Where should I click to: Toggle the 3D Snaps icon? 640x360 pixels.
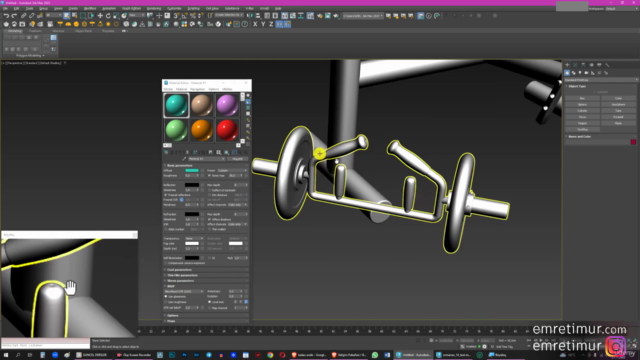pyautogui.click(x=176, y=16)
